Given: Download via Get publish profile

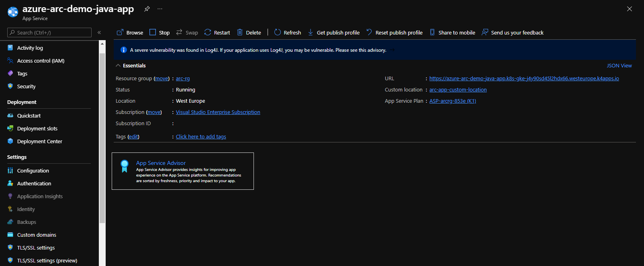Looking at the screenshot, I should click(x=333, y=32).
